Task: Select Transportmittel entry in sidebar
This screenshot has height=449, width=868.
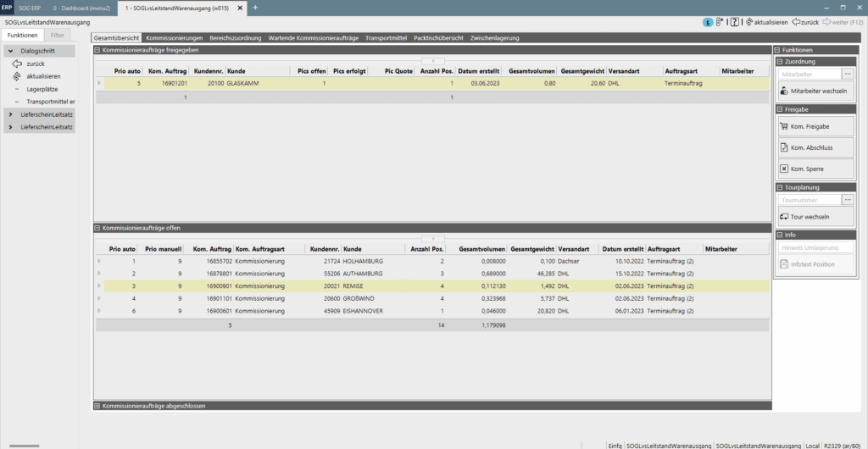Action: tap(50, 102)
